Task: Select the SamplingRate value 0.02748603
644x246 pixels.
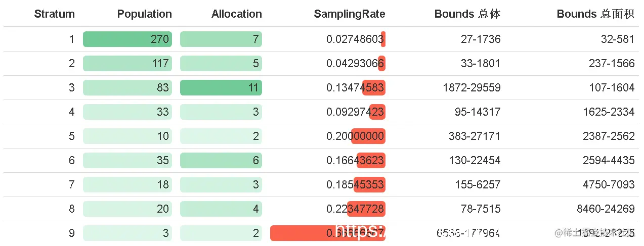Action: click(x=354, y=39)
